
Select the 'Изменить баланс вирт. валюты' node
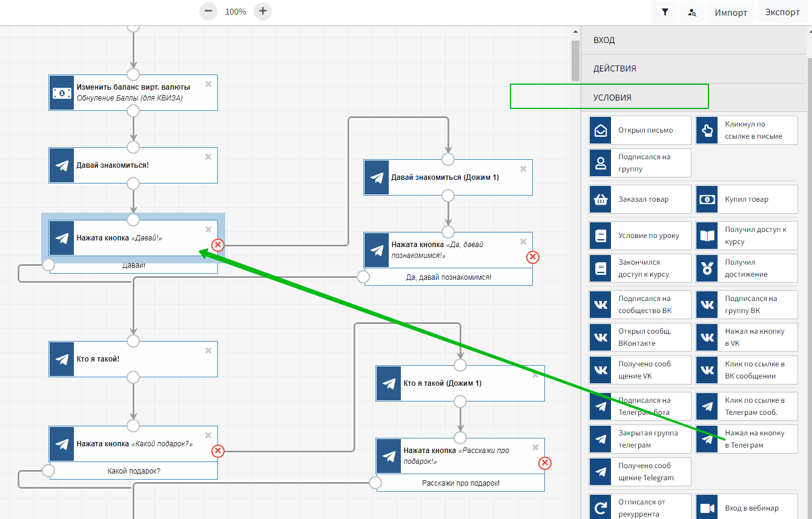pyautogui.click(x=133, y=93)
